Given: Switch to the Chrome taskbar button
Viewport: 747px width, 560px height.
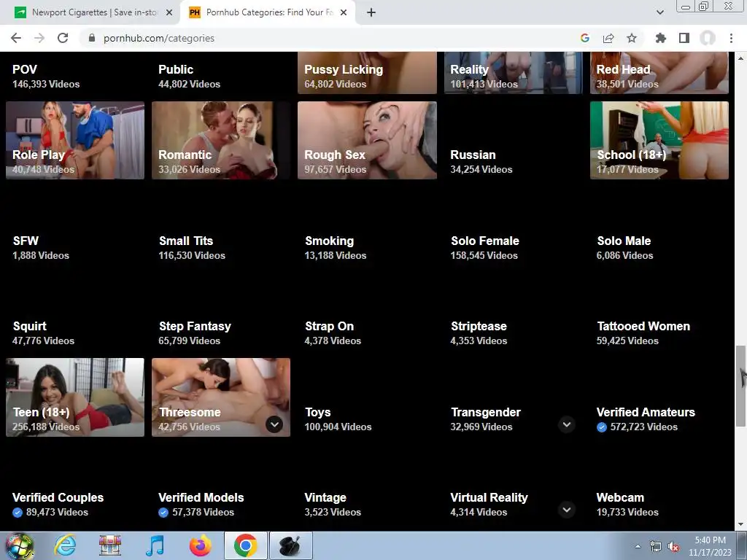Looking at the screenshot, I should (245, 545).
